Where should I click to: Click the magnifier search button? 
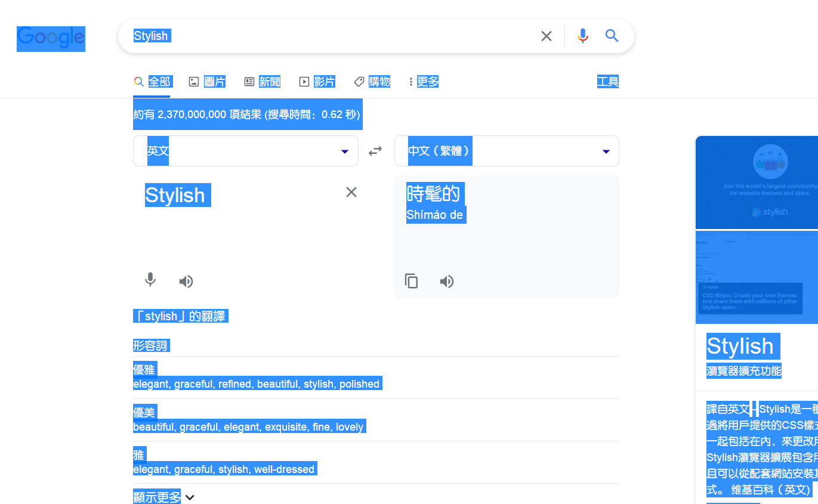(612, 36)
